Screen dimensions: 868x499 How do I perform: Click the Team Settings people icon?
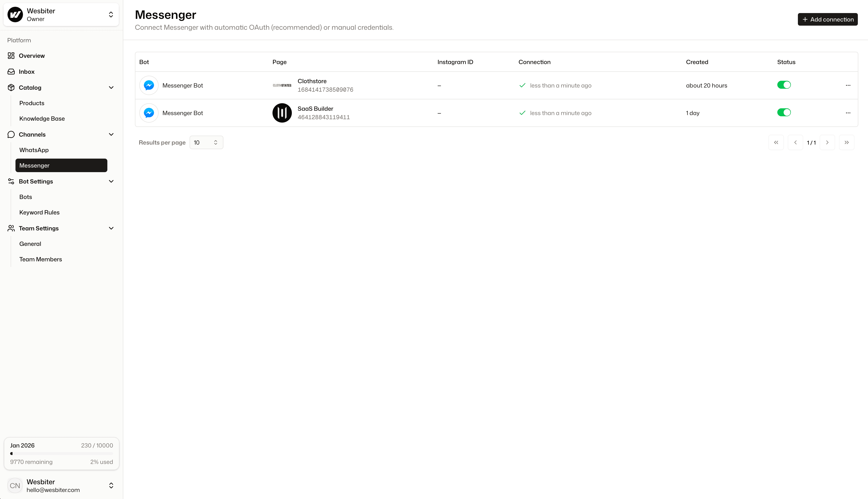tap(11, 228)
